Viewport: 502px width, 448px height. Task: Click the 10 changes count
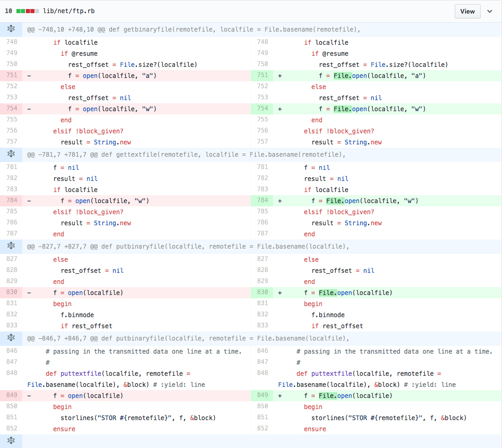coord(8,11)
